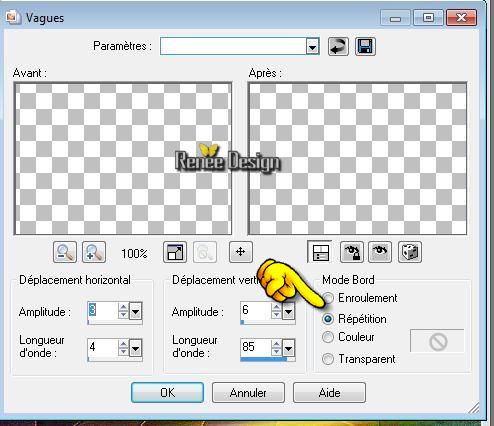Toggle the show/hide previews icon
The width and height of the screenshot is (494, 426).
[x=321, y=252]
